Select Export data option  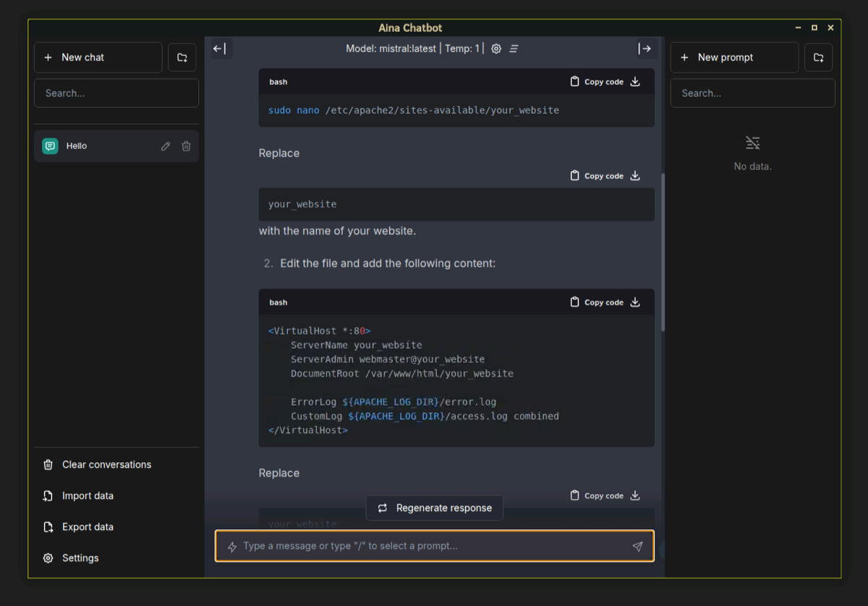pos(88,527)
